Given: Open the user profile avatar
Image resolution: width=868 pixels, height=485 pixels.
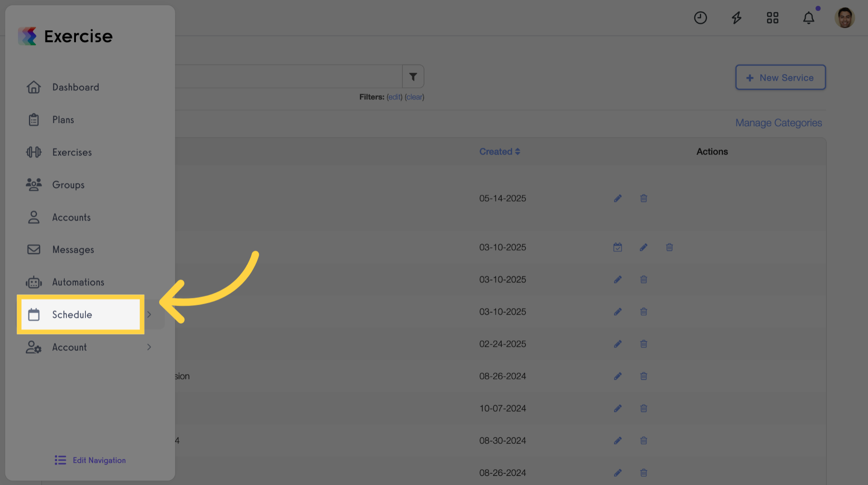Looking at the screenshot, I should [x=844, y=18].
